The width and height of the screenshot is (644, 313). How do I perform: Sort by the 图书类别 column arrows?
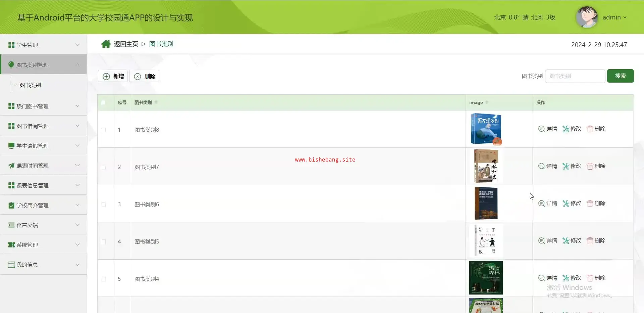[x=156, y=102]
